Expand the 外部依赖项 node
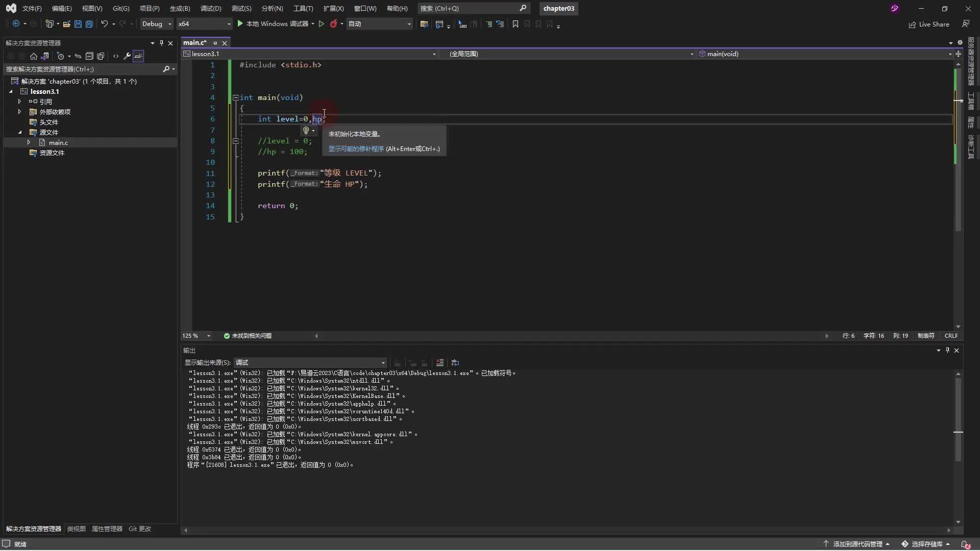The image size is (980, 551). (x=19, y=112)
